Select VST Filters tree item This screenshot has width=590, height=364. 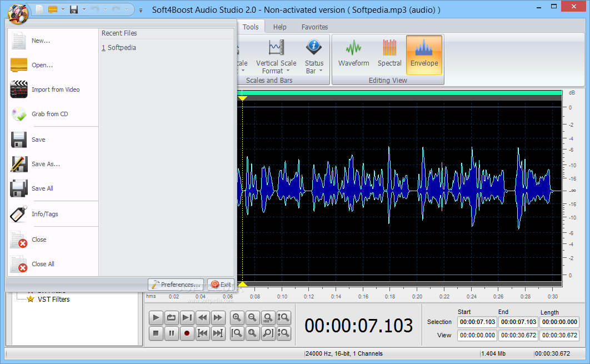[x=53, y=300]
